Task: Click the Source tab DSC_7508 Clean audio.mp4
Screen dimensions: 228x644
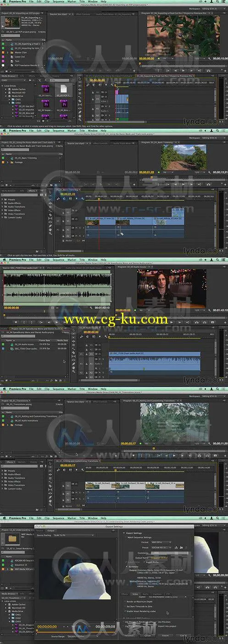Action: (19, 267)
